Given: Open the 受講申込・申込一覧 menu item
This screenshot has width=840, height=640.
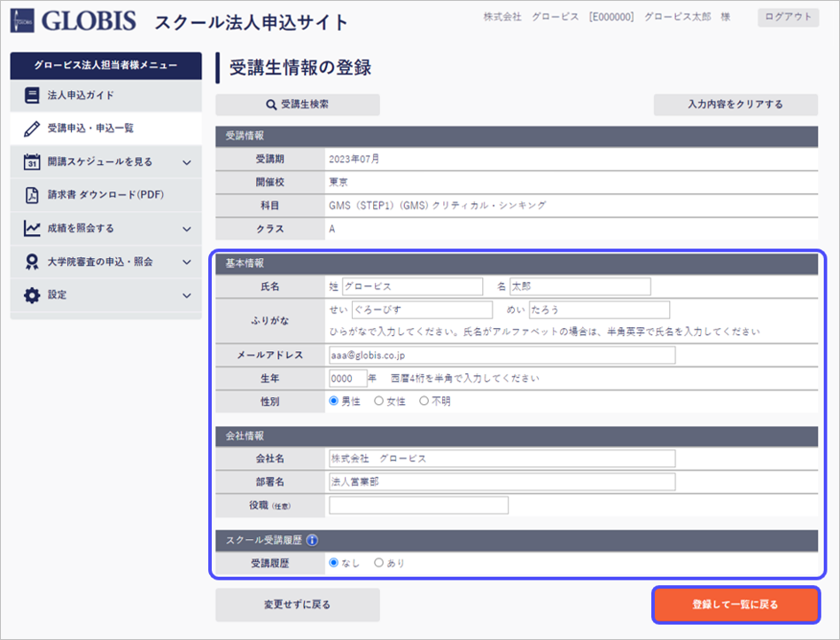Looking at the screenshot, I should tap(106, 129).
